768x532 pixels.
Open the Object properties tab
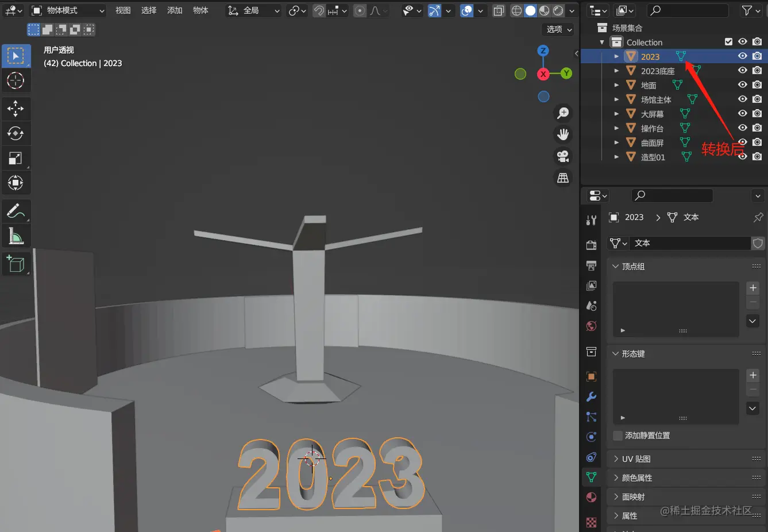coord(591,376)
